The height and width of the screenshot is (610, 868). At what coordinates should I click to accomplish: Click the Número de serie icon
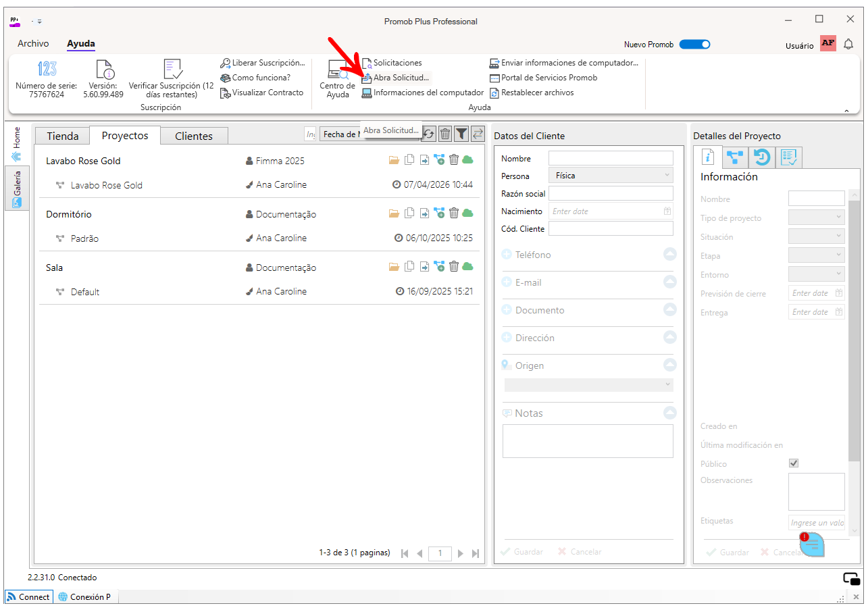click(x=47, y=69)
